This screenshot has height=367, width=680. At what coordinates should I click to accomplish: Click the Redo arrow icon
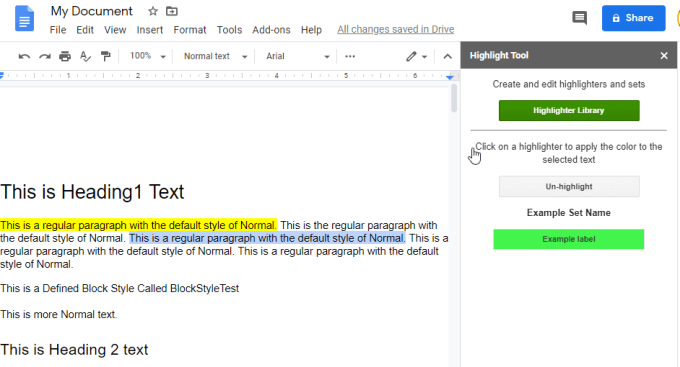coord(45,56)
